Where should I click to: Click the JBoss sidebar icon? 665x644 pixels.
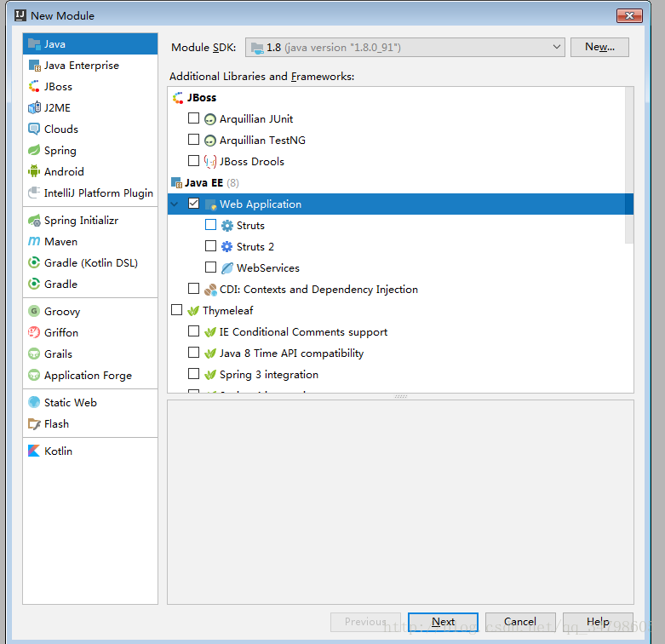pos(34,87)
